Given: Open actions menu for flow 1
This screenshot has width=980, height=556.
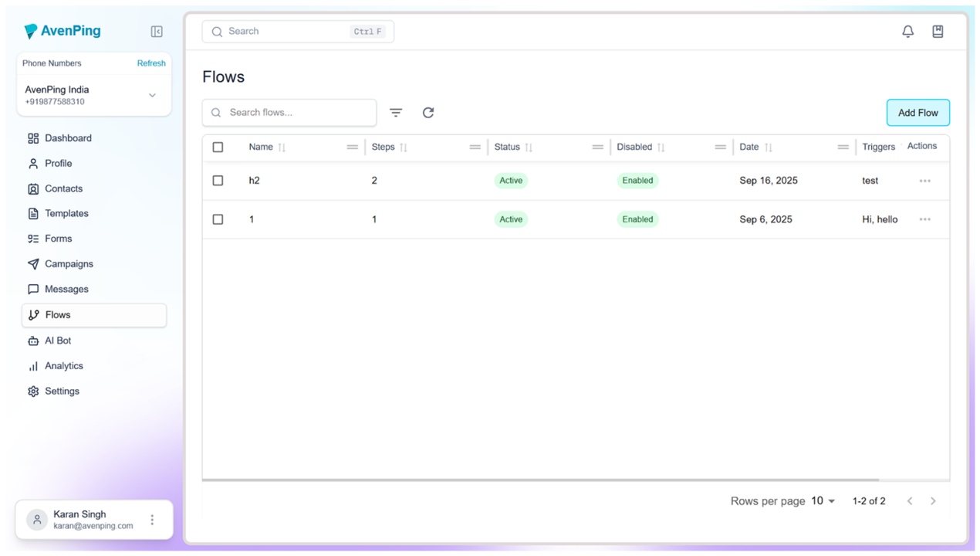Looking at the screenshot, I should tap(924, 219).
